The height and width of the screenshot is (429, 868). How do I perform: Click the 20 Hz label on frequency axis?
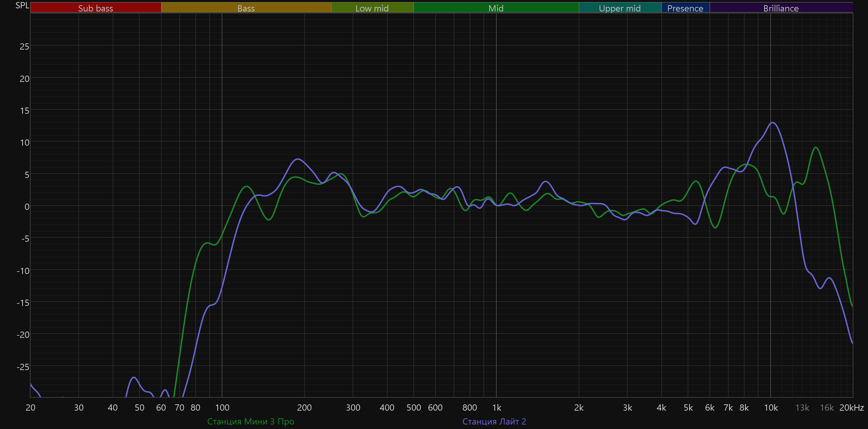tap(31, 407)
